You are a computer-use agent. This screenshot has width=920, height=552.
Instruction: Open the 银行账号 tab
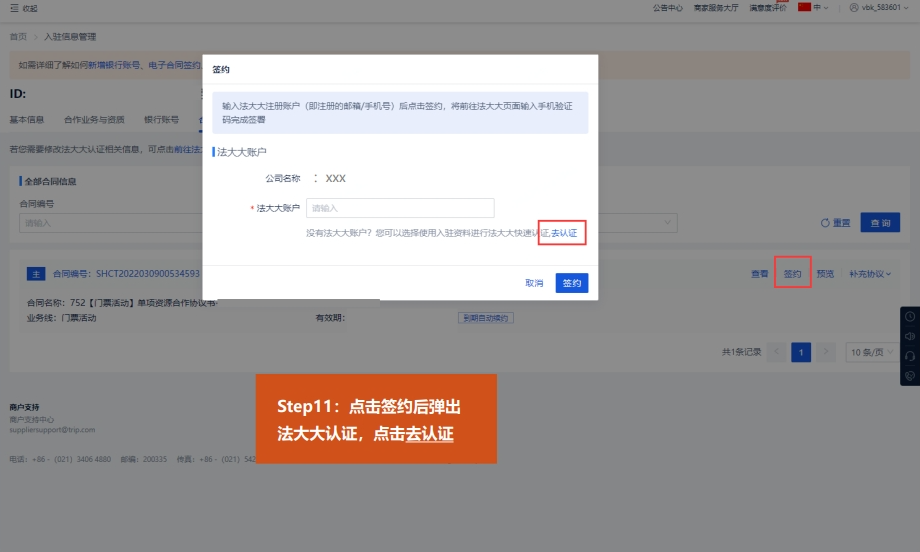pos(161,119)
